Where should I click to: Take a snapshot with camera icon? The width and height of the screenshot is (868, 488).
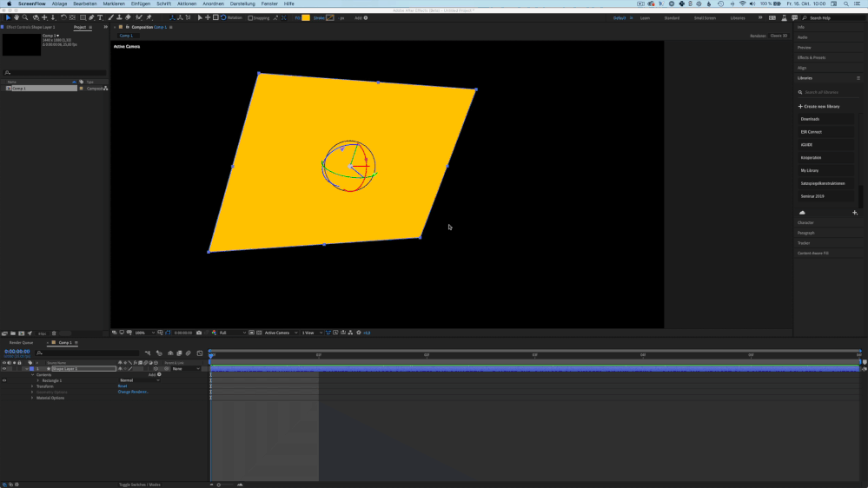click(199, 333)
